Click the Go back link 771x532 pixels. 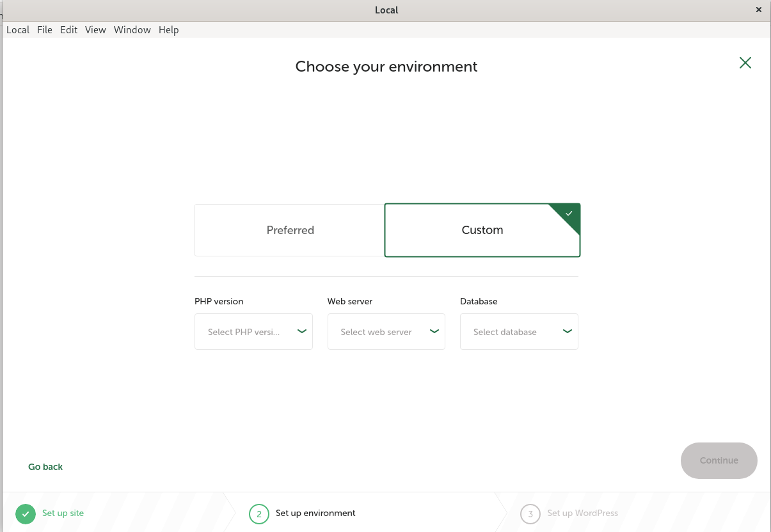click(x=45, y=467)
